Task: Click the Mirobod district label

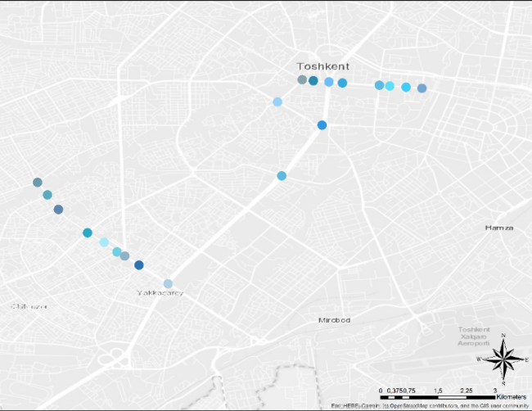Action: click(334, 320)
